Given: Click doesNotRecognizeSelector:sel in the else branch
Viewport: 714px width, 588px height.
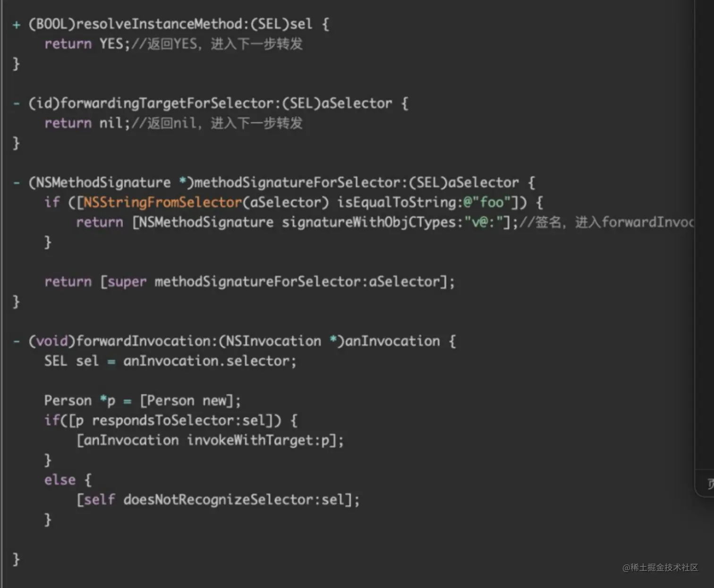Looking at the screenshot, I should pyautogui.click(x=234, y=500).
